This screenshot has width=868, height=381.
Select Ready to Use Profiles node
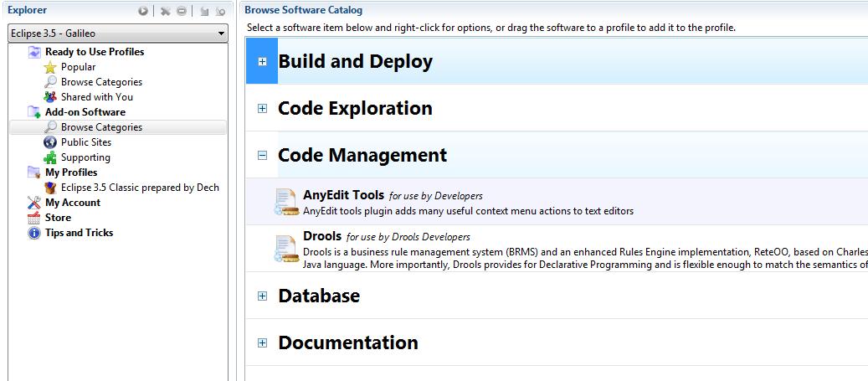(x=95, y=52)
